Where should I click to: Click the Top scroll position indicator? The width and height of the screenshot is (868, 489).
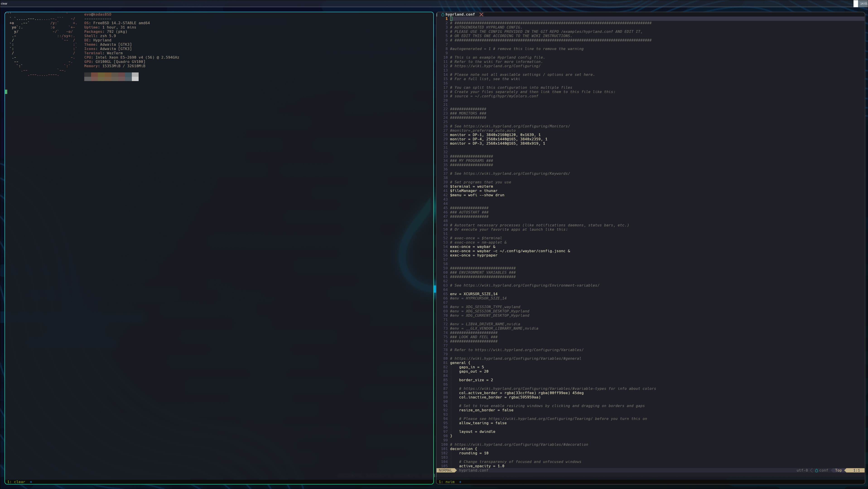click(x=838, y=470)
